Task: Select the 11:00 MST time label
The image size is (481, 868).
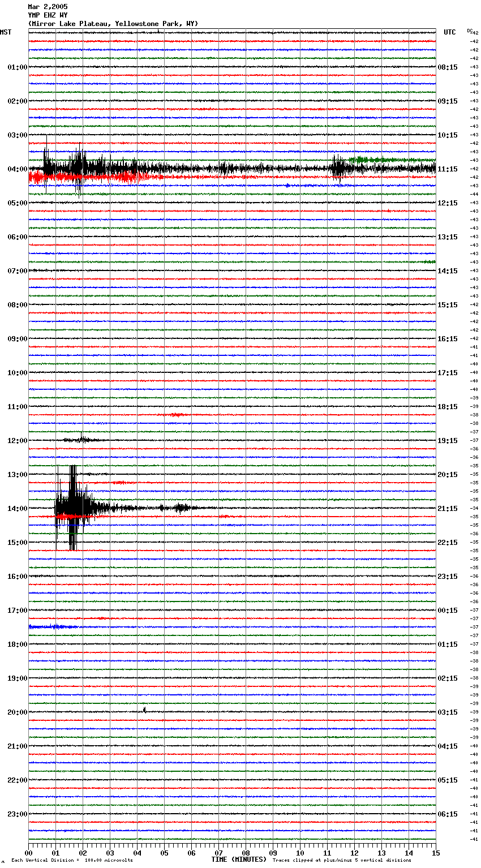Action: pos(18,407)
